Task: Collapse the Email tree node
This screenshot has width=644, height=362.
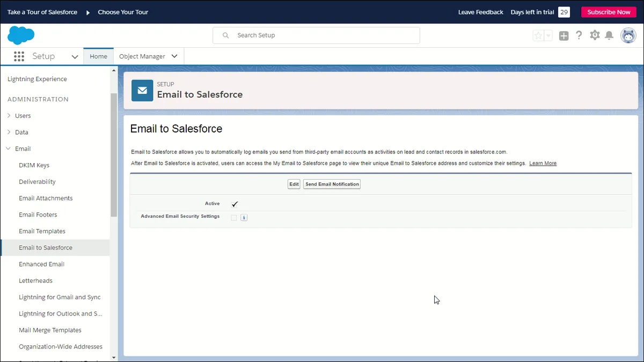Action: 9,149
